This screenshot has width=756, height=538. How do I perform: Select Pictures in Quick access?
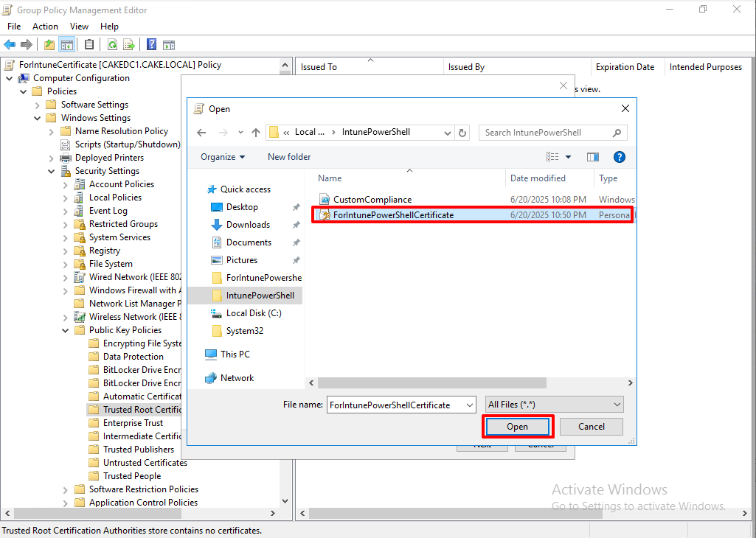coord(242,260)
